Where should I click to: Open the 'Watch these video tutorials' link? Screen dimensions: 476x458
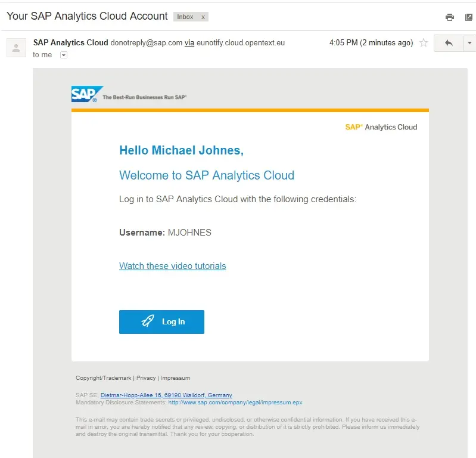click(x=173, y=266)
